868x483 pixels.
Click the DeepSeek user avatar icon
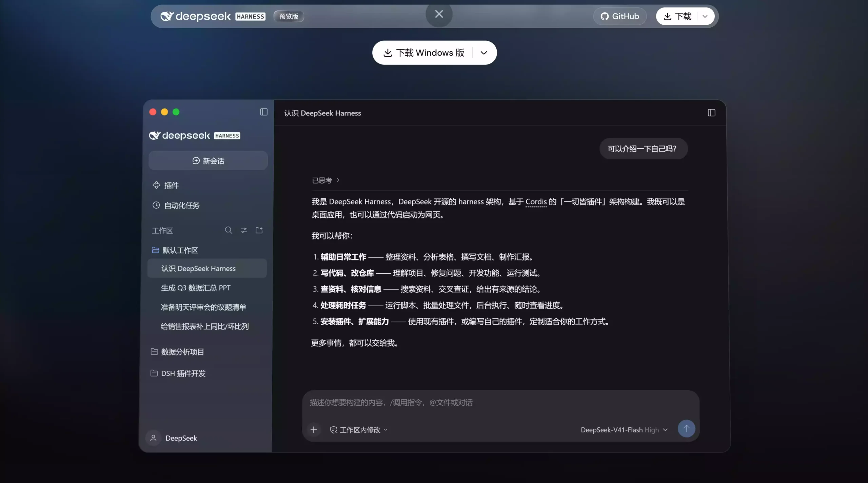click(153, 438)
